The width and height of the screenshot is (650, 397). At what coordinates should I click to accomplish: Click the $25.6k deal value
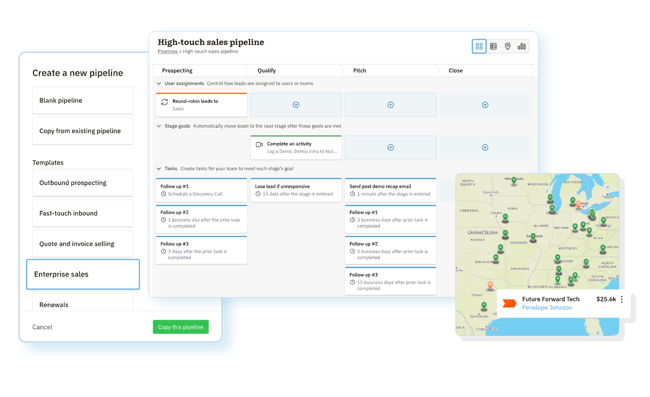tap(606, 299)
